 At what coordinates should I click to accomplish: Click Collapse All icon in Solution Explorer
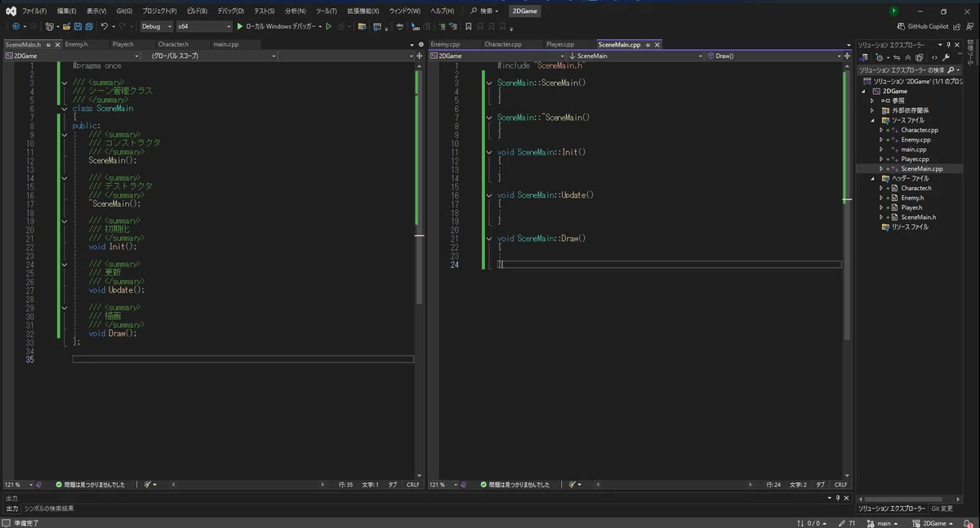(908, 57)
